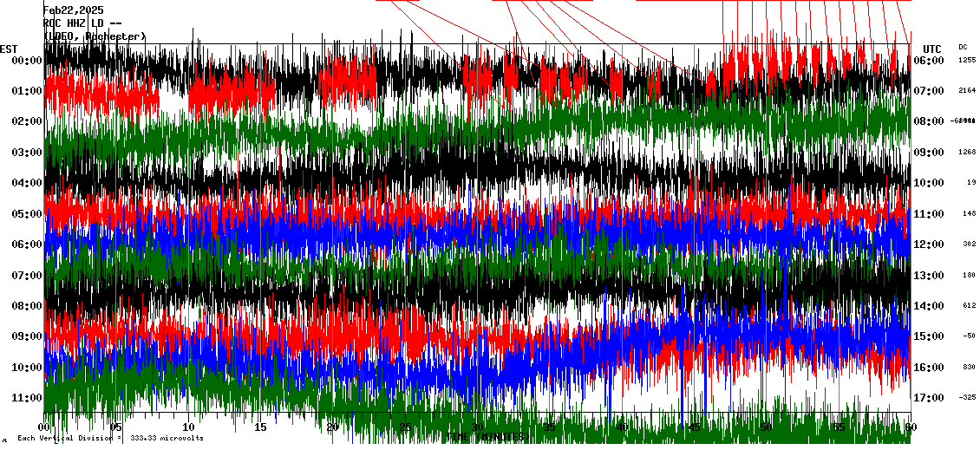
Task: Select the 14:00 UTC row label
Action: 929,306
